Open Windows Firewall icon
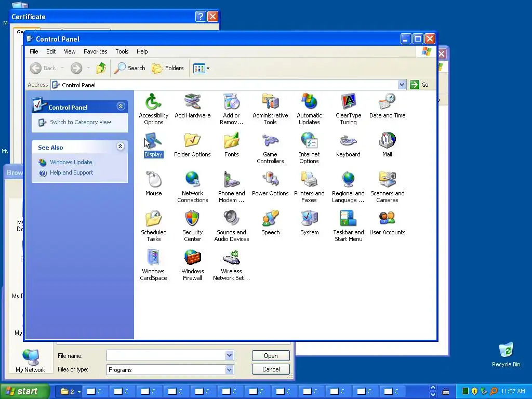Image resolution: width=532 pixels, height=399 pixels. click(192, 264)
